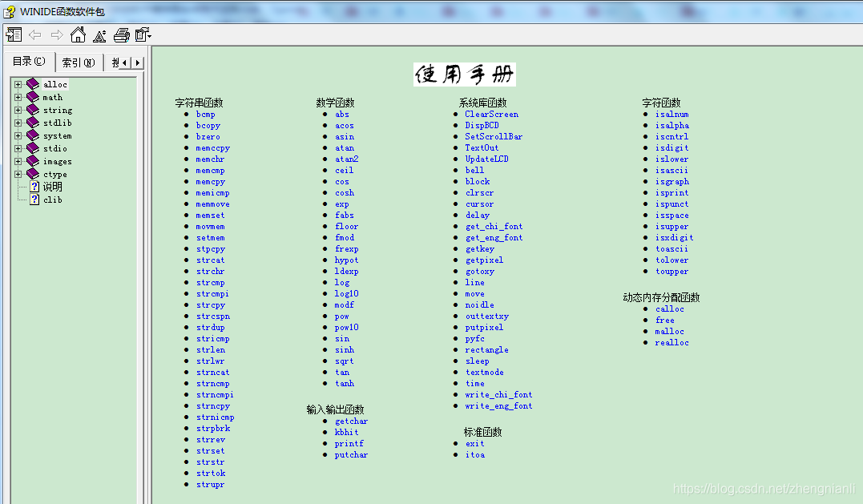The width and height of the screenshot is (863, 504).
Task: Open the getpixel function link
Action: tap(484, 260)
